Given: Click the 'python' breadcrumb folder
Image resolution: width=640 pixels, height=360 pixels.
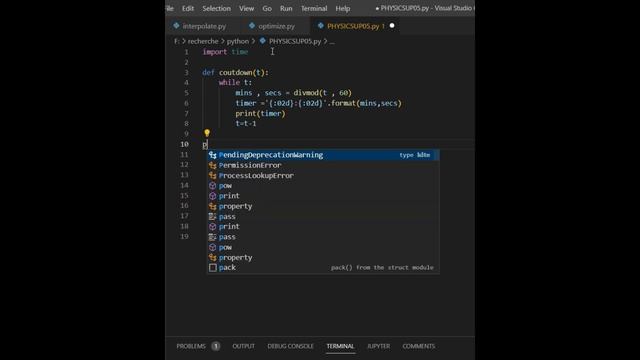Looking at the screenshot, I should click(x=238, y=41).
